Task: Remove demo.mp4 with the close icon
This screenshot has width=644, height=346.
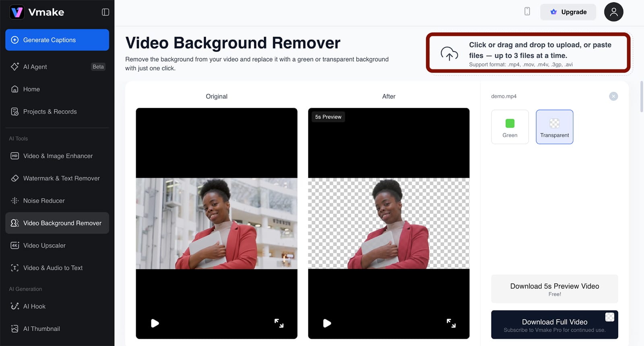Action: 613,96
